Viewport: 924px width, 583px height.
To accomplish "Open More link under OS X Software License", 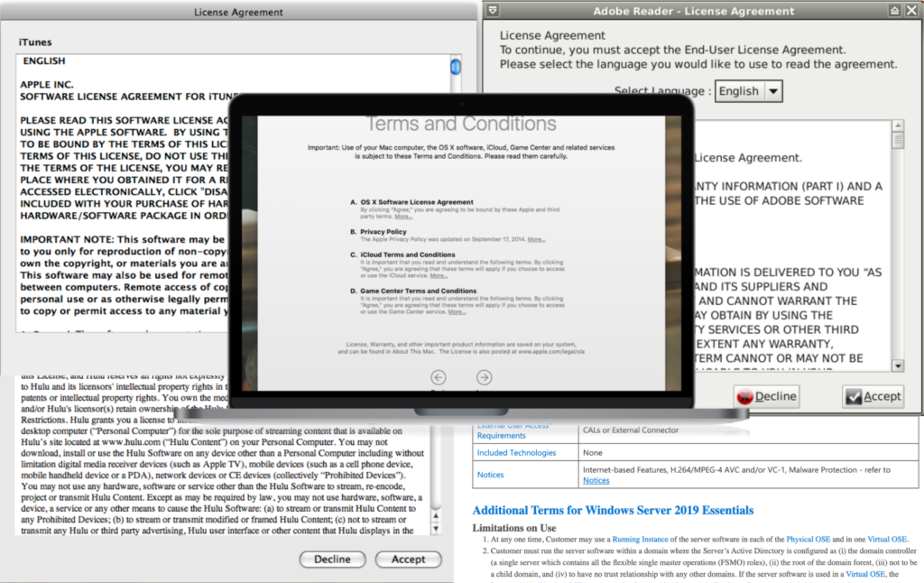I will pyautogui.click(x=403, y=217).
